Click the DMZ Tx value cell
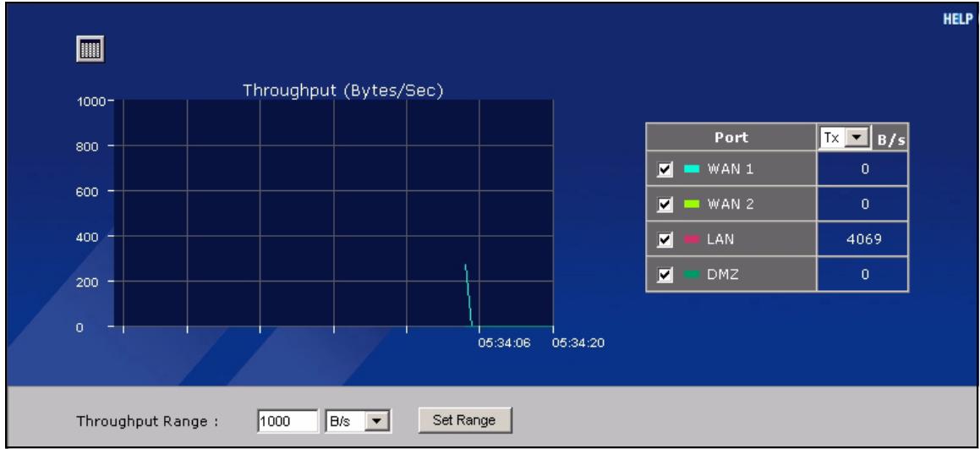Viewport: 980px width, 449px height. tap(863, 275)
